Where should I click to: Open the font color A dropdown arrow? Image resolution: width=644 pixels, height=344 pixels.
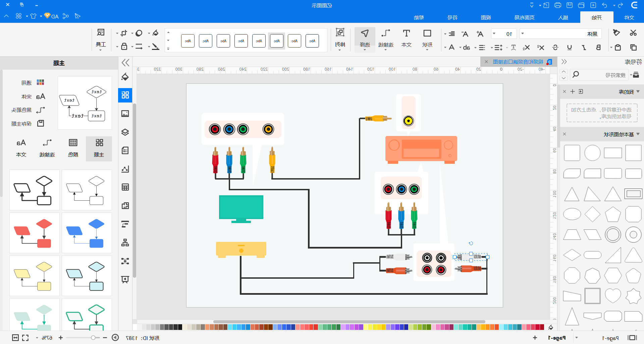pyautogui.click(x=445, y=48)
